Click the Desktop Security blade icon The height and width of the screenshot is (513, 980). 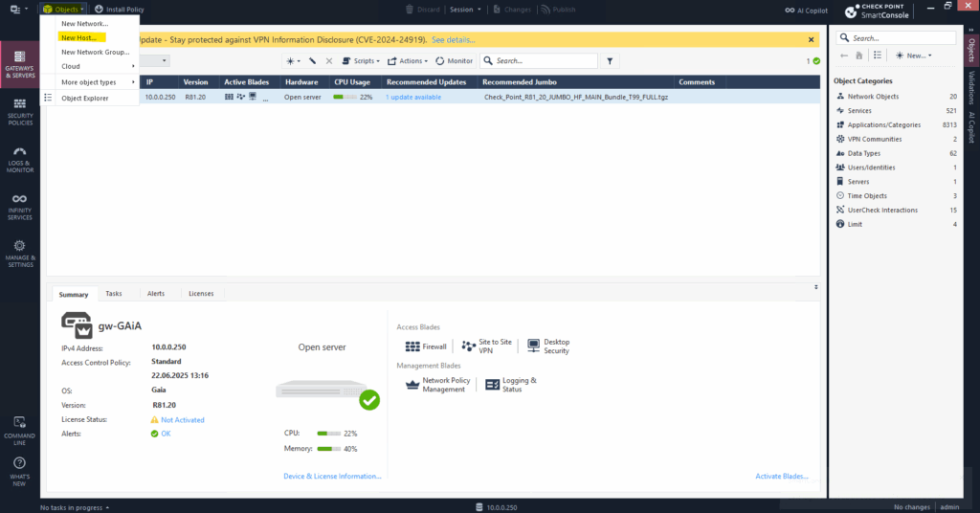pos(533,346)
